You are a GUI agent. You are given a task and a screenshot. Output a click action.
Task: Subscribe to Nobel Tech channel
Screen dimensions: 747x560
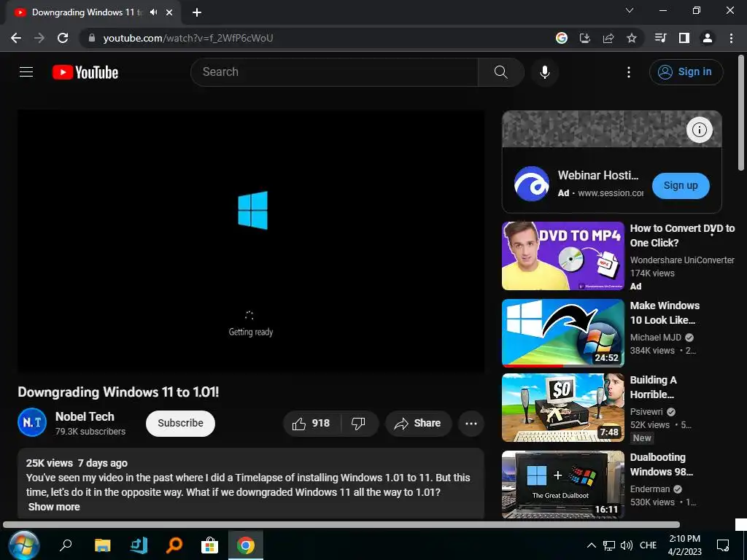tap(181, 424)
